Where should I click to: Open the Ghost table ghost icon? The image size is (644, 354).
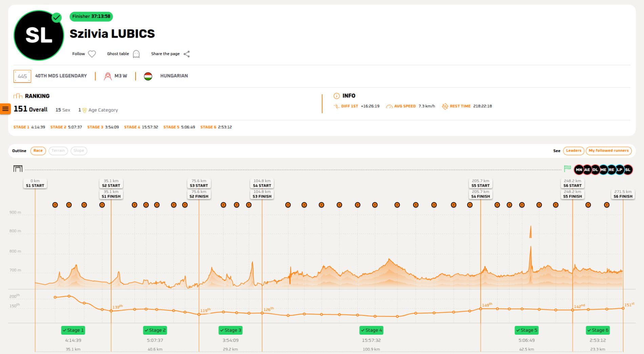[x=136, y=54]
